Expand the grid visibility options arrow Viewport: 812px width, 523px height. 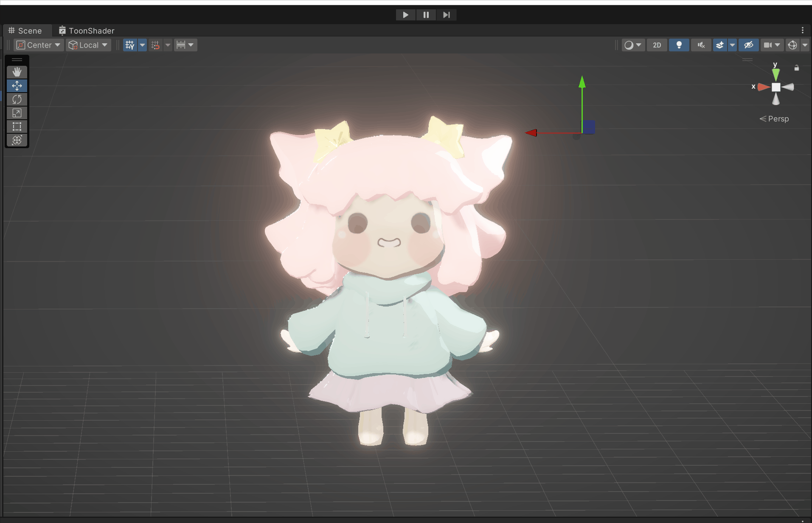click(142, 45)
